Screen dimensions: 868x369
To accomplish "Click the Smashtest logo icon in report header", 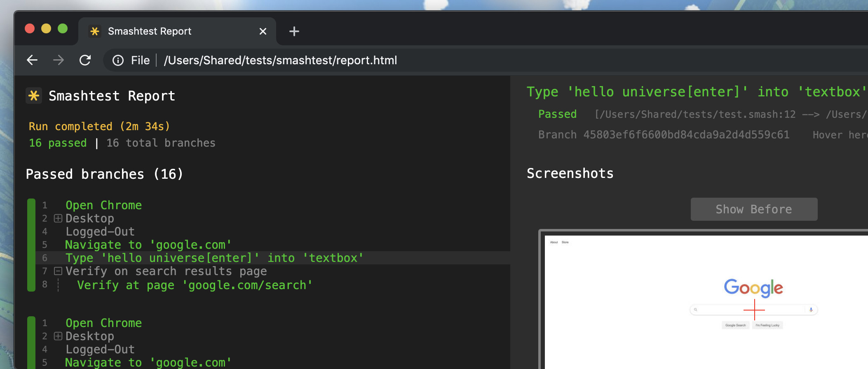I will tap(34, 96).
